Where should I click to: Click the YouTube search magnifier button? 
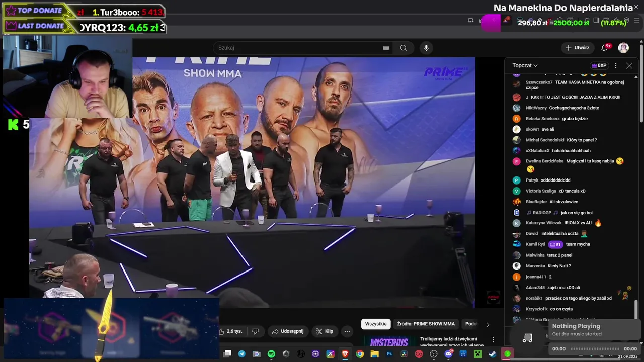coord(404,48)
